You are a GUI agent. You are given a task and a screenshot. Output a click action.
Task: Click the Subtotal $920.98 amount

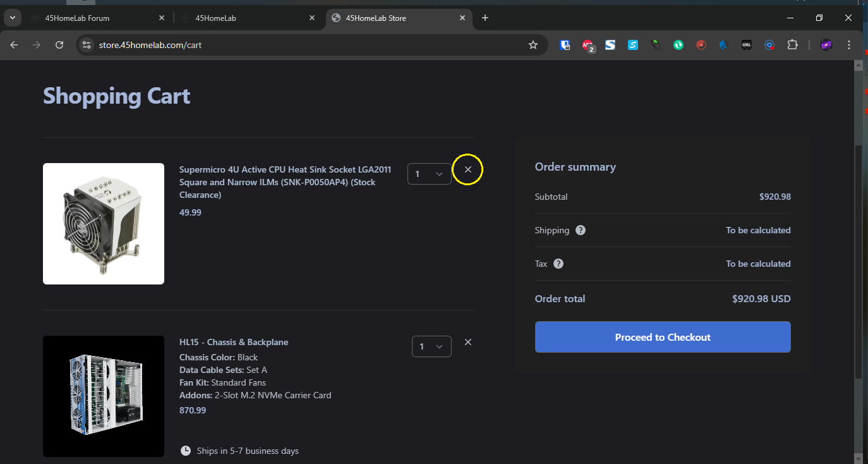pos(775,197)
